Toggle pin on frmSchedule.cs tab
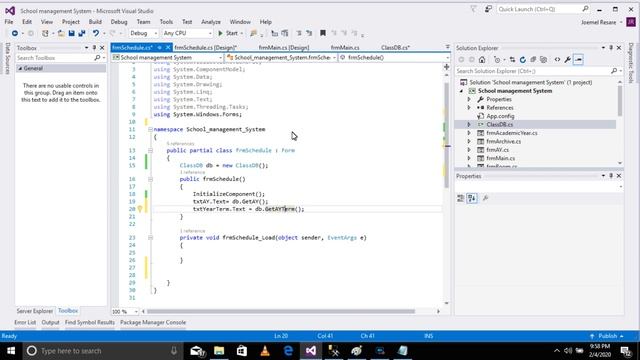This screenshot has height=360, width=640. pos(160,48)
